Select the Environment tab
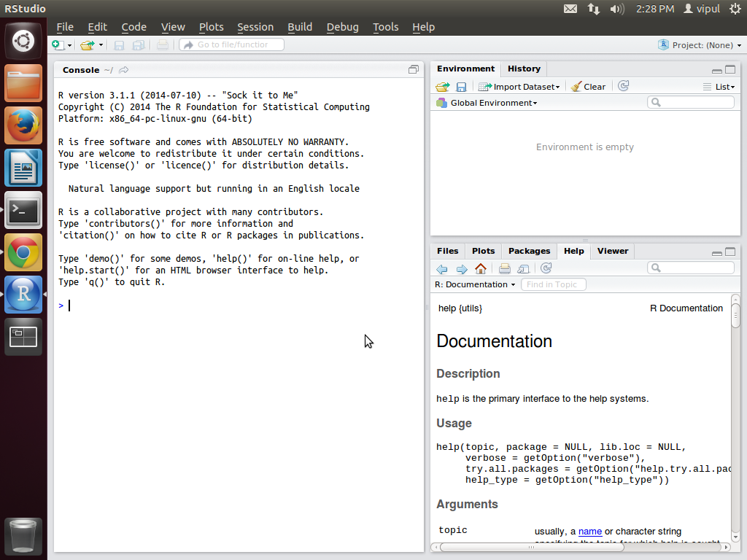Image resolution: width=747 pixels, height=560 pixels. tap(465, 69)
